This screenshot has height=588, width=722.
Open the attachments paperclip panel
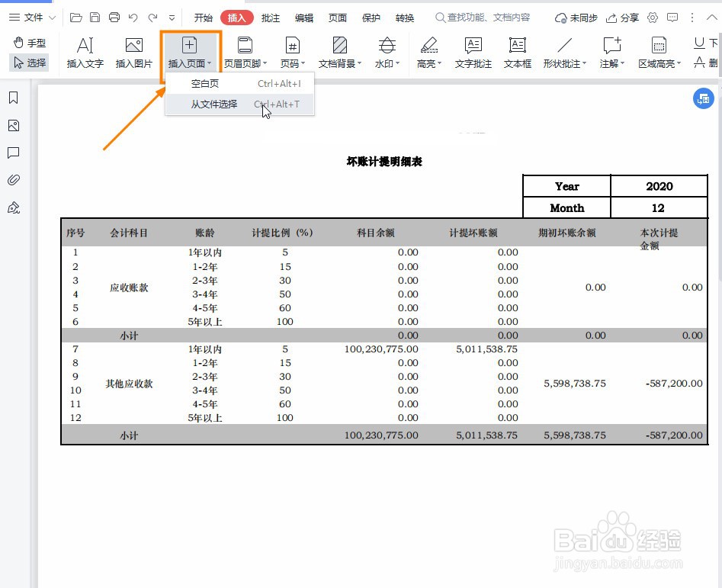click(14, 180)
